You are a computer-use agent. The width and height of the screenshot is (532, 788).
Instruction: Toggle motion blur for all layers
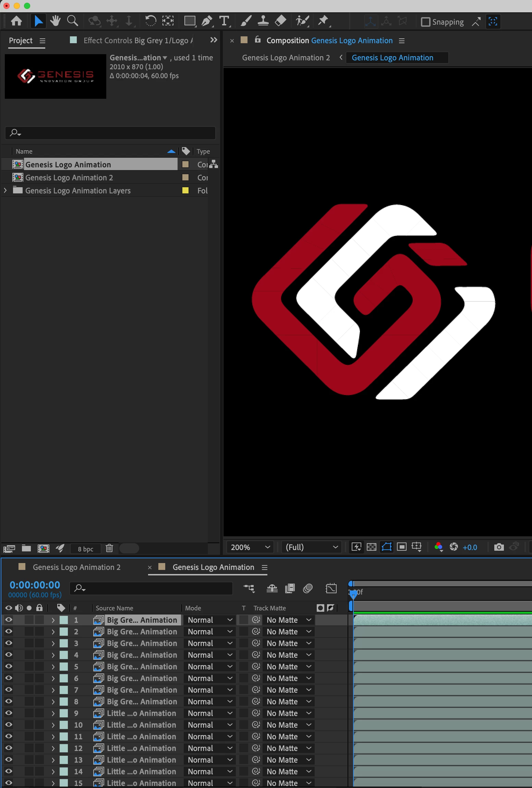point(308,588)
